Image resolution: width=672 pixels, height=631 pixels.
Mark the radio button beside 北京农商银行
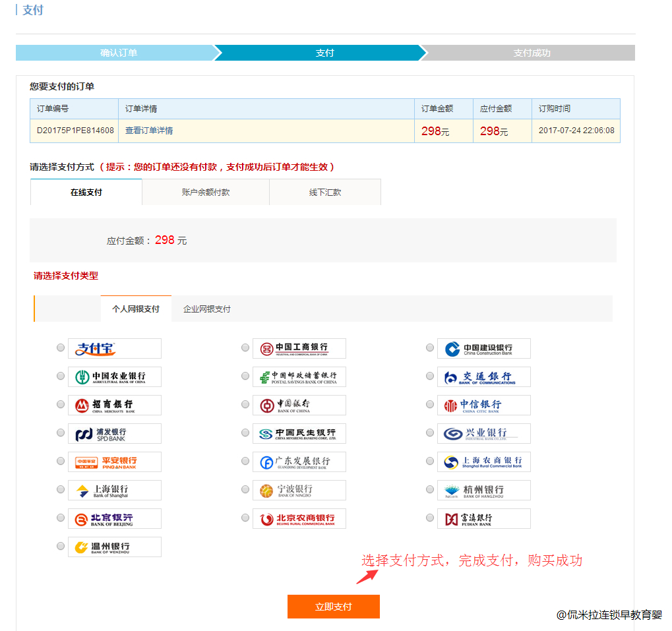[x=245, y=518]
